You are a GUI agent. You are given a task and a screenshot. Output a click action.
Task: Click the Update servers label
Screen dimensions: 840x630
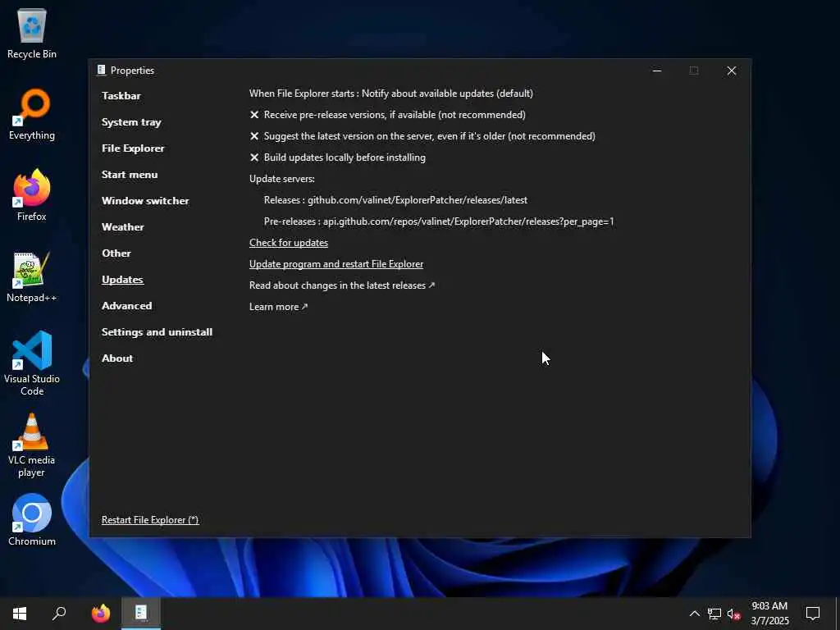282,179
